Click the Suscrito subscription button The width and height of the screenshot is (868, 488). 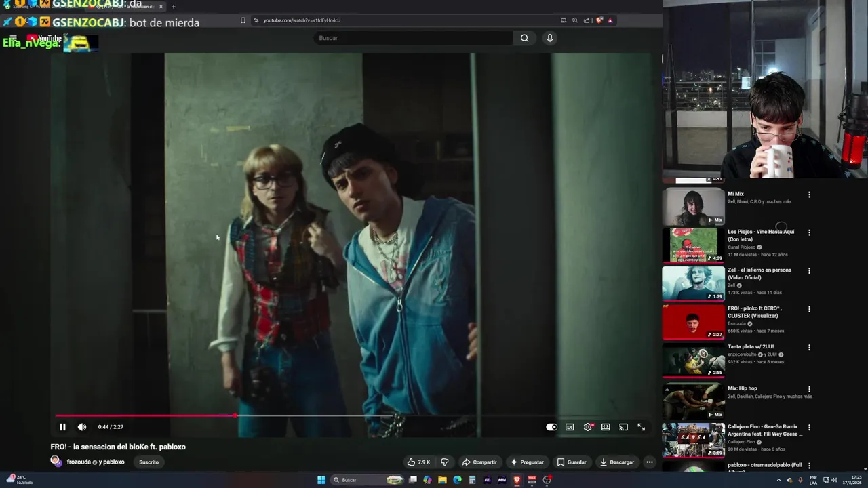[x=149, y=462]
